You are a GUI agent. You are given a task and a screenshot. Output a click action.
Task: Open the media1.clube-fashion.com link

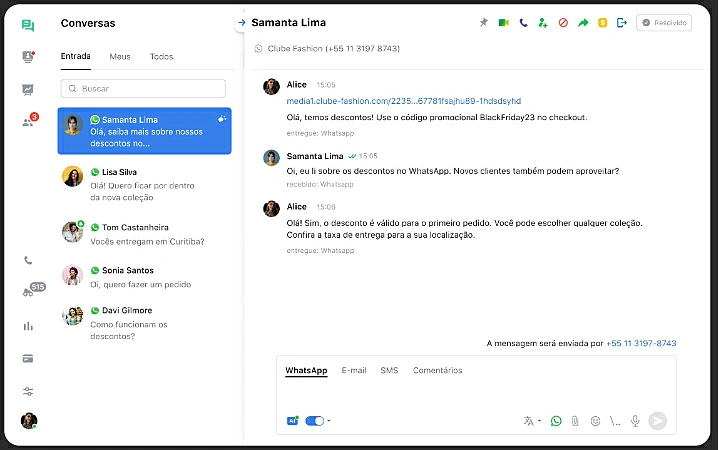point(403,101)
